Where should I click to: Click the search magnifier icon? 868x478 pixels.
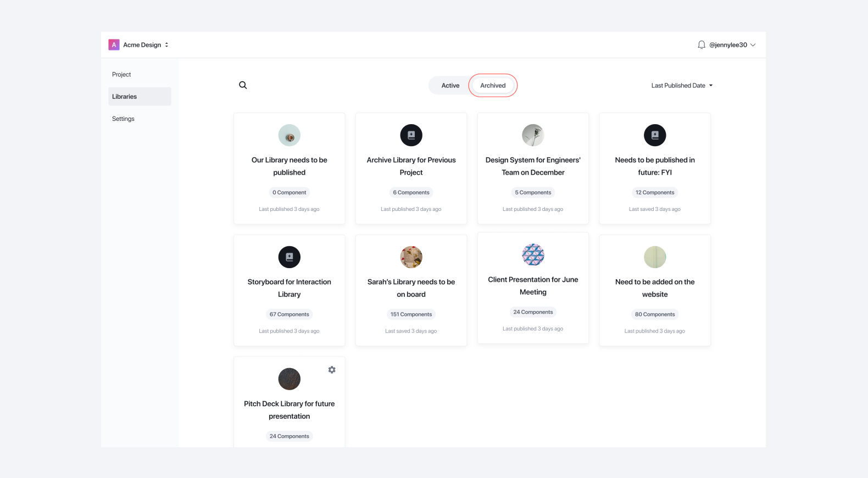pos(243,85)
